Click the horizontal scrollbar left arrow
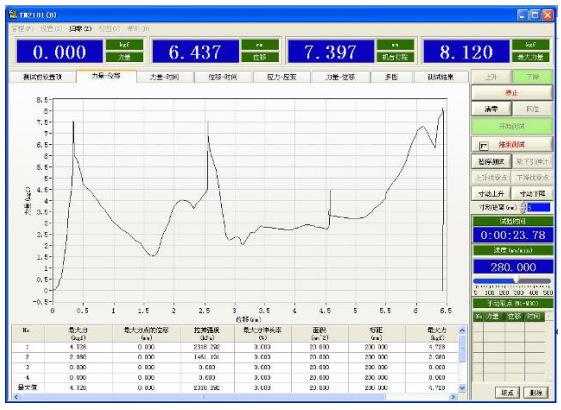This screenshot has width=561, height=410. (16, 396)
